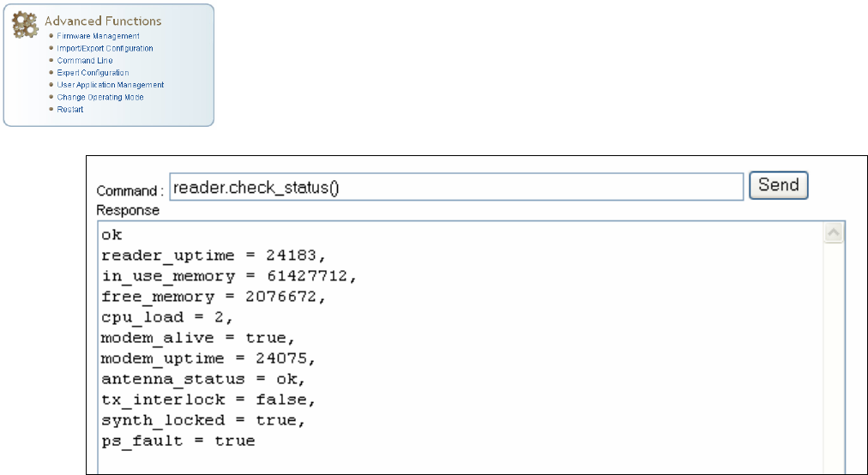Select Change Operating Mode link
868x475 pixels.
[x=100, y=97]
